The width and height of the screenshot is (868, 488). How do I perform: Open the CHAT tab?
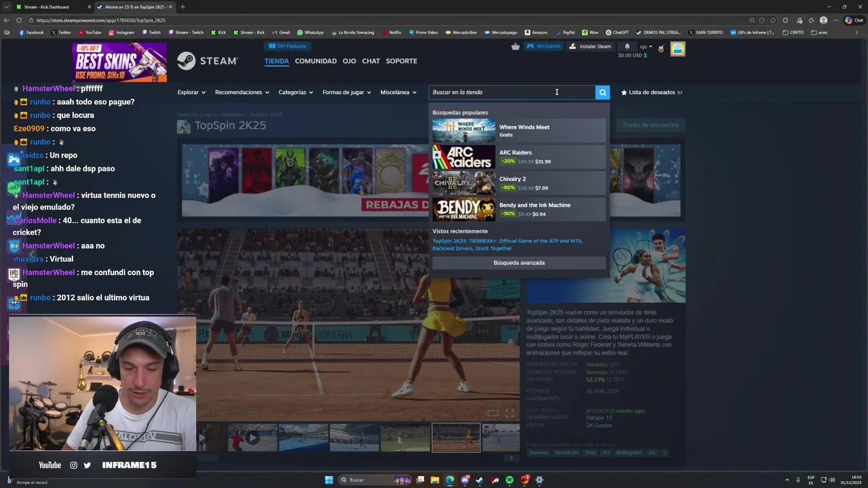371,61
